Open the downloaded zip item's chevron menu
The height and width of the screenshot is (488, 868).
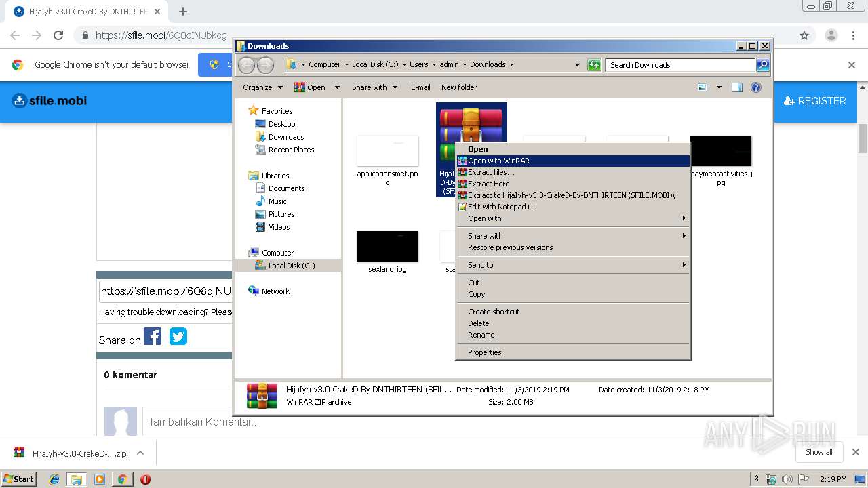tap(140, 453)
